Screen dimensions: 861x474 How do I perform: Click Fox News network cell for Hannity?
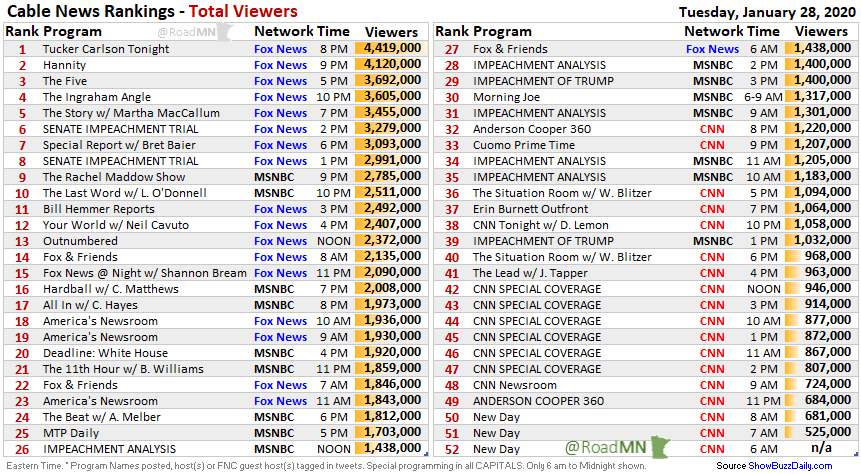pos(281,65)
